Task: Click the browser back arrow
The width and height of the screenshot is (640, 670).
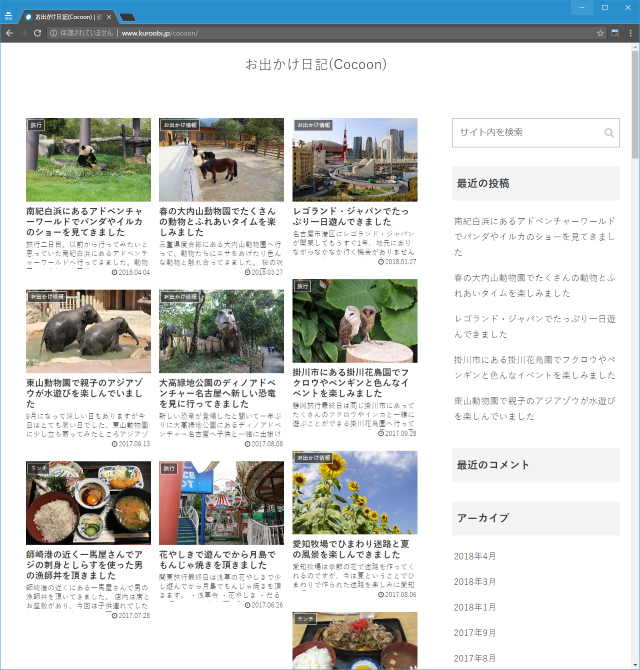Action: [9, 33]
